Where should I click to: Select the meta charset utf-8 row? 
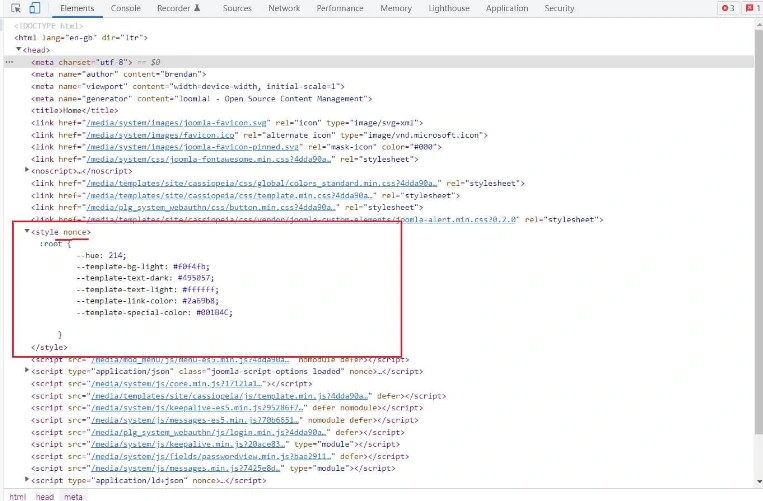point(379,62)
